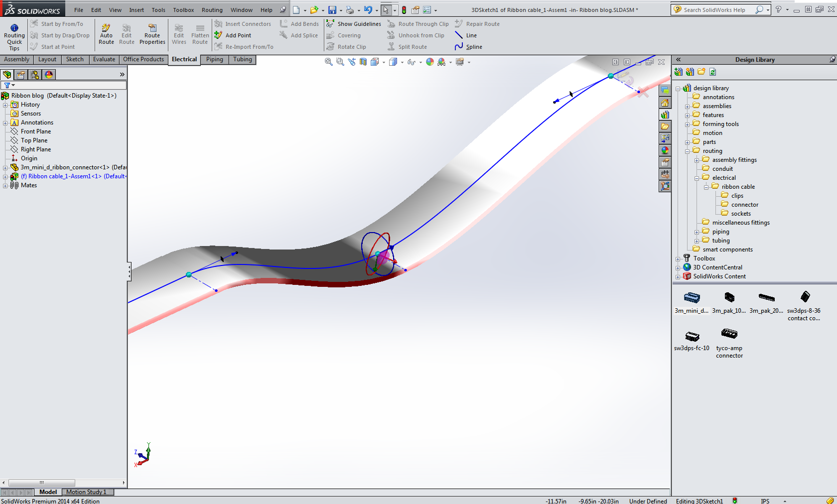837x504 pixels.
Task: Open the Toolbox menu
Action: click(183, 10)
